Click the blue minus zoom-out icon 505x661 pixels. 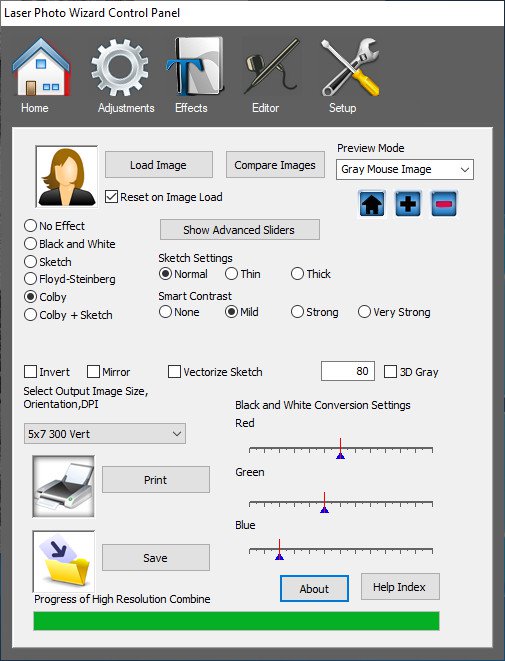click(x=444, y=204)
